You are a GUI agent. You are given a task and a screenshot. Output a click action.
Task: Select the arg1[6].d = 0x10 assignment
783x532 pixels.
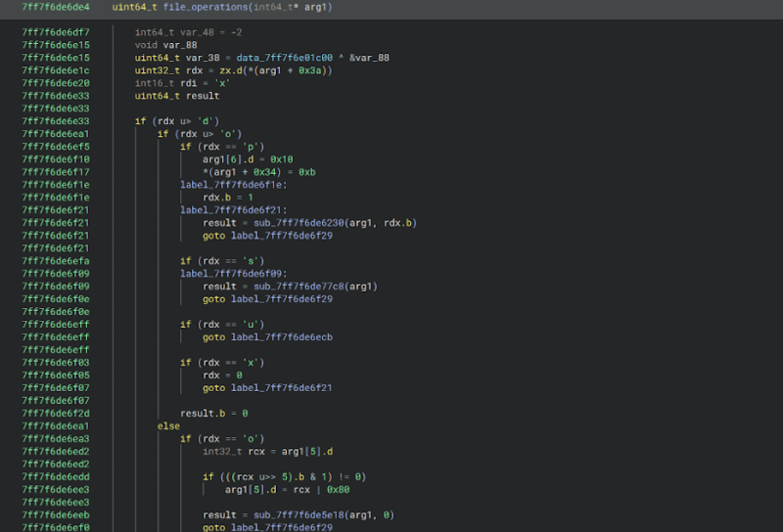[248, 159]
